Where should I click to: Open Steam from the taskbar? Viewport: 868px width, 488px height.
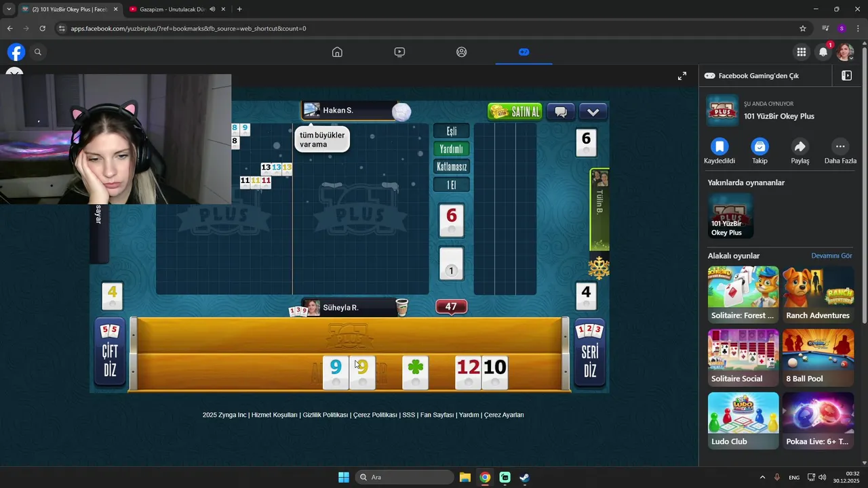[x=525, y=477]
